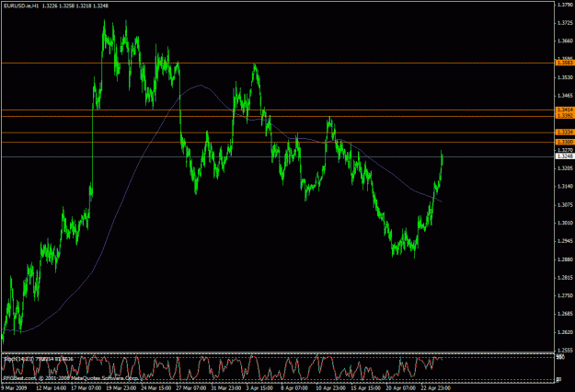The width and height of the screenshot is (575, 392).
Task: Click the 24 Mar 15:00 time label
Action: pyautogui.click(x=156, y=387)
